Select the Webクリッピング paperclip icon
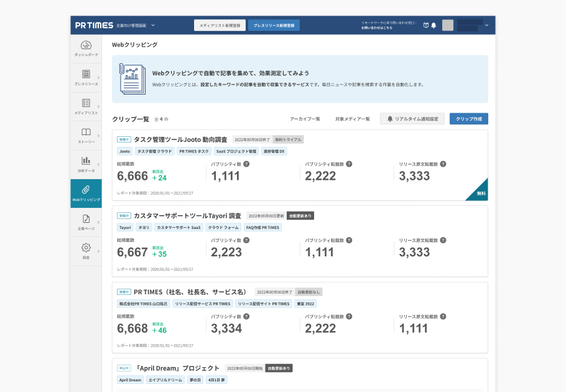 click(x=86, y=190)
